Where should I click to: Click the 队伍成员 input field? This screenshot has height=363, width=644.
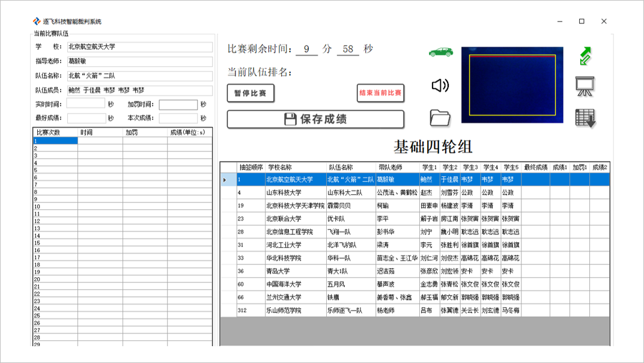pos(139,90)
